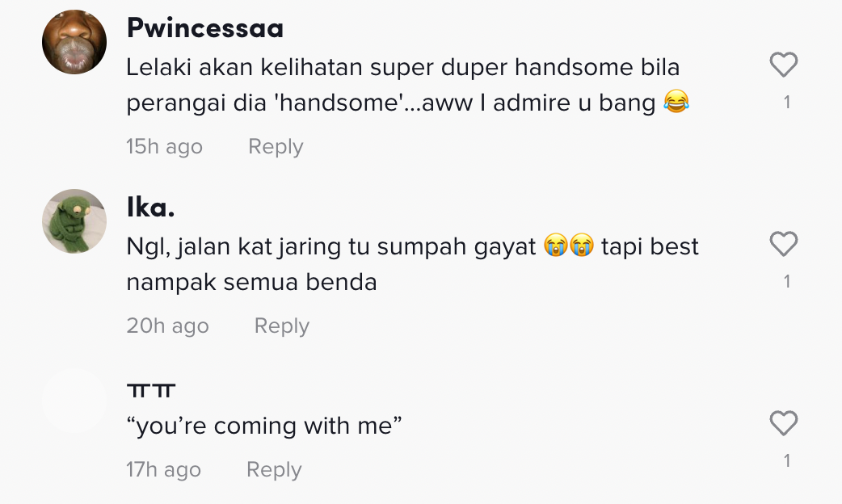Tap heart on "you're coming with me" comment
The image size is (842, 504).
(x=783, y=423)
